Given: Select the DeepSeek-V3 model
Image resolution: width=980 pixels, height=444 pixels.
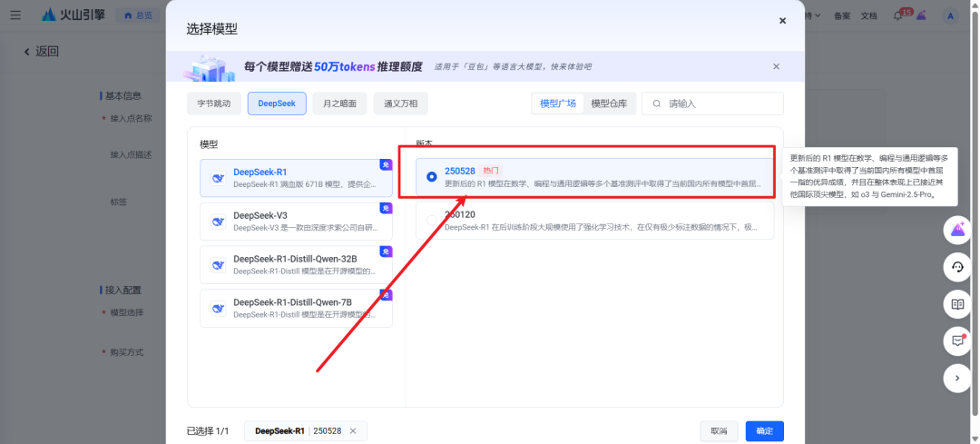Looking at the screenshot, I should pyautogui.click(x=296, y=222).
